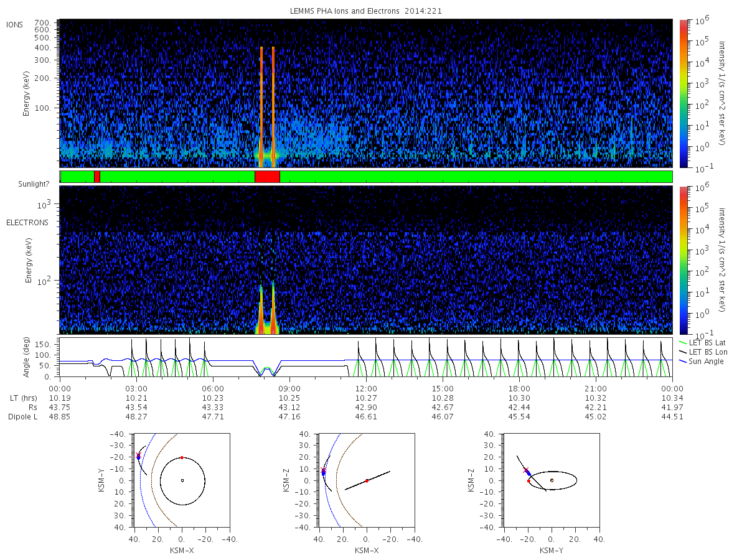Click the small red segment near 01:30 in Sunlight bar
The width and height of the screenshot is (747, 560).
[96, 177]
